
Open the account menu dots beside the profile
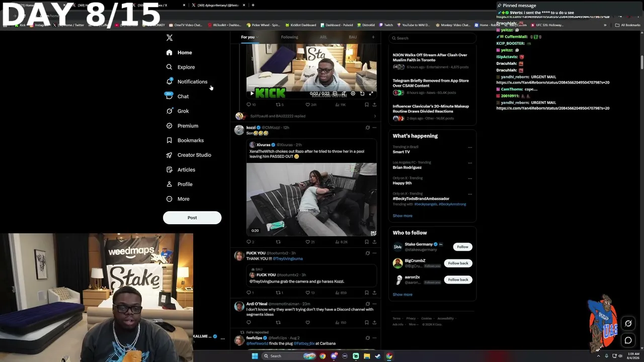tap(222, 338)
